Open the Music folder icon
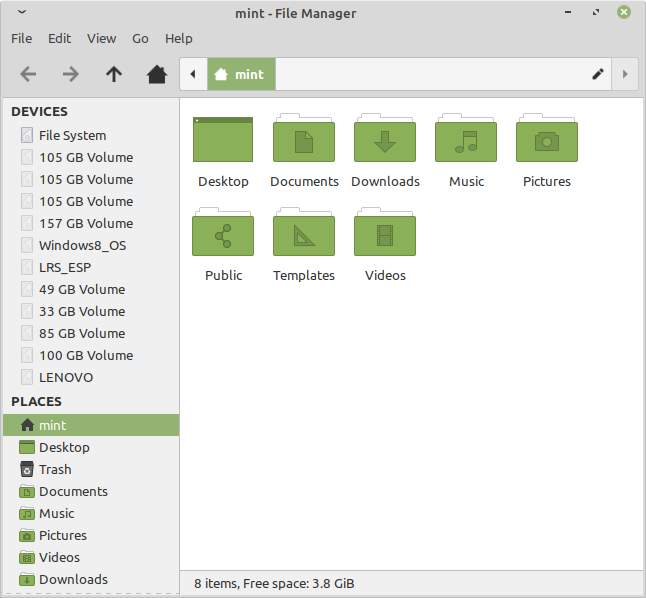Image resolution: width=646 pixels, height=598 pixels. coord(466,141)
